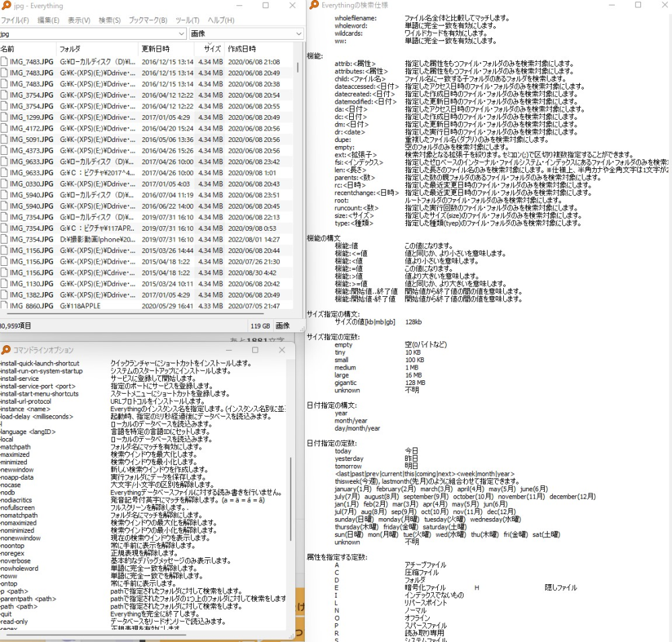Viewport: 672px width, 642px height.
Task: Click the Everything magnifier icon in the jpg window title
Action: point(6,5)
